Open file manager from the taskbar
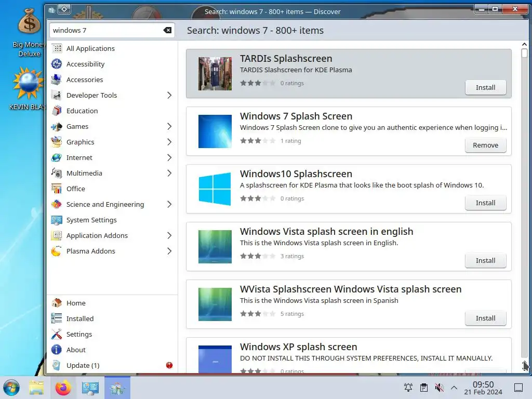The height and width of the screenshot is (399, 532). [x=36, y=388]
